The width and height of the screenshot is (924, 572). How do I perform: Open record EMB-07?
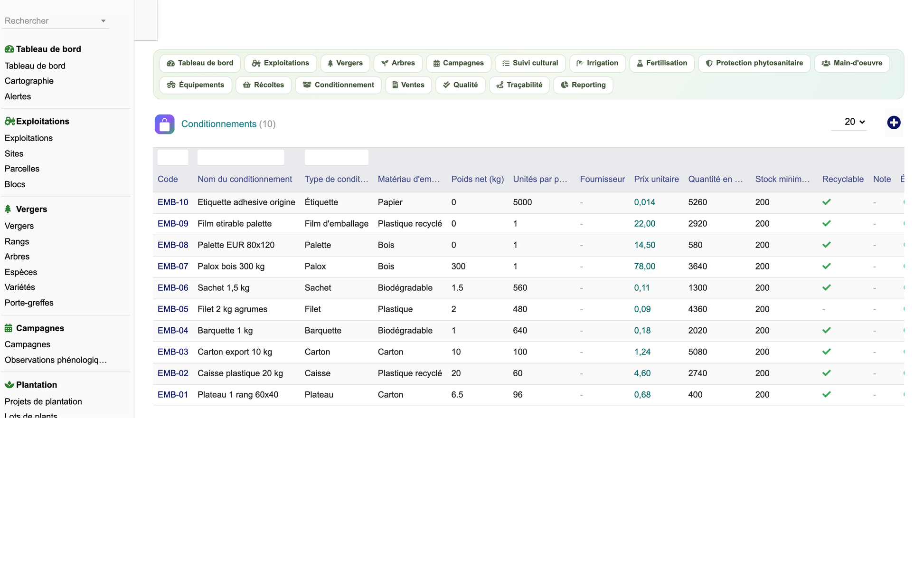pos(173,267)
